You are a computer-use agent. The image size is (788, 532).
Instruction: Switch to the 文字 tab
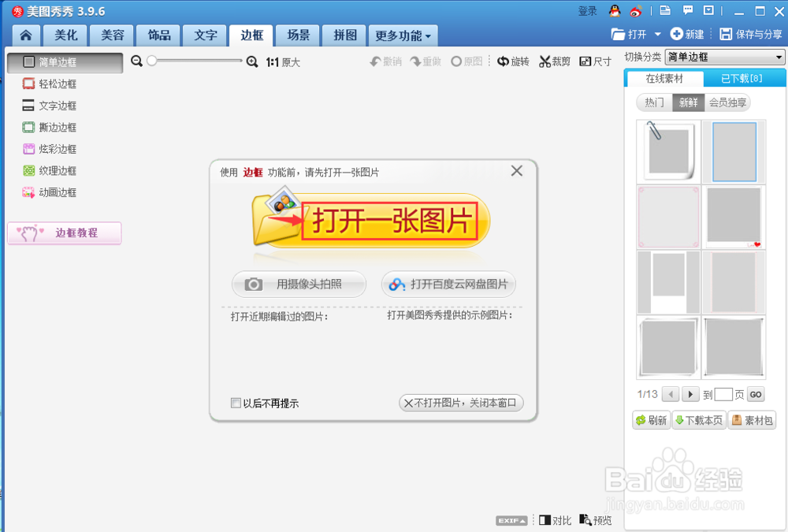pos(206,35)
